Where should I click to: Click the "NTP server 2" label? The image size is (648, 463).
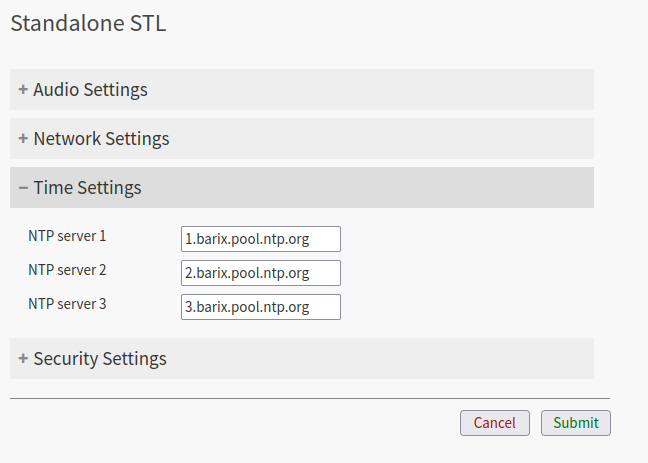point(67,270)
